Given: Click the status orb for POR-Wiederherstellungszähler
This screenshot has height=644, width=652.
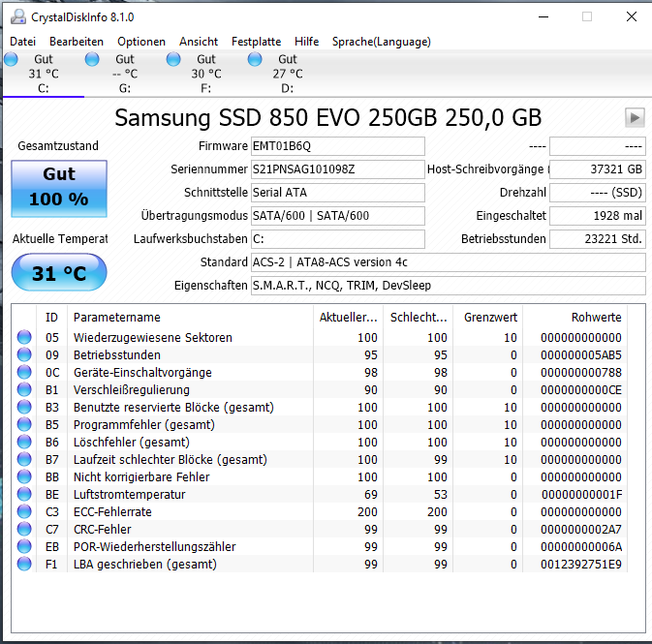Looking at the screenshot, I should (24, 547).
